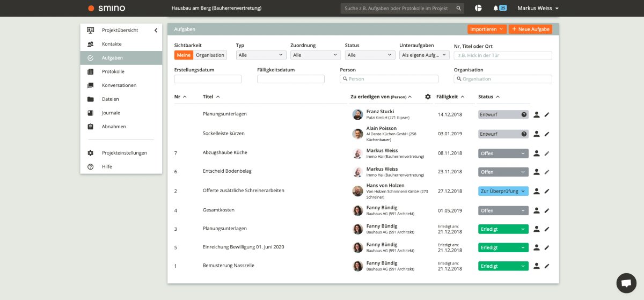Click Franz Stucki avatar
Image resolution: width=644 pixels, height=300 pixels.
point(357,114)
